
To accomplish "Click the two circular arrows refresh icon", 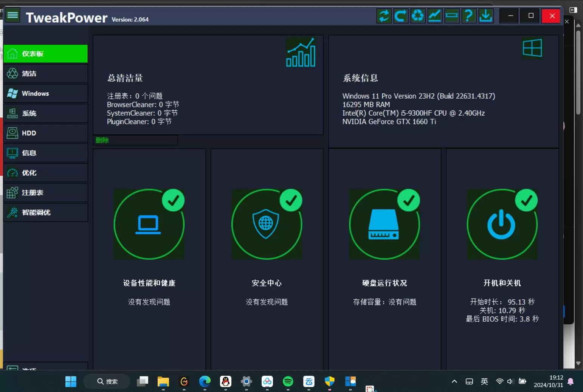I will coord(384,16).
